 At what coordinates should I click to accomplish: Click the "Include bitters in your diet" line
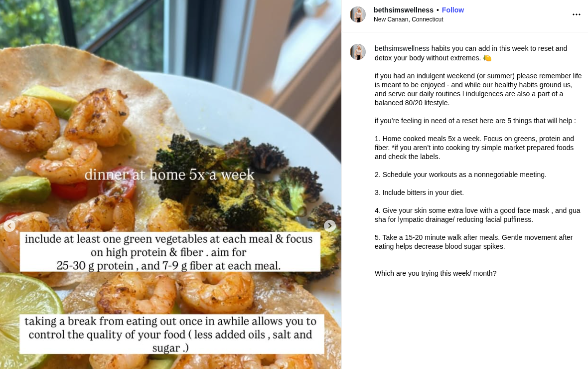(419, 193)
